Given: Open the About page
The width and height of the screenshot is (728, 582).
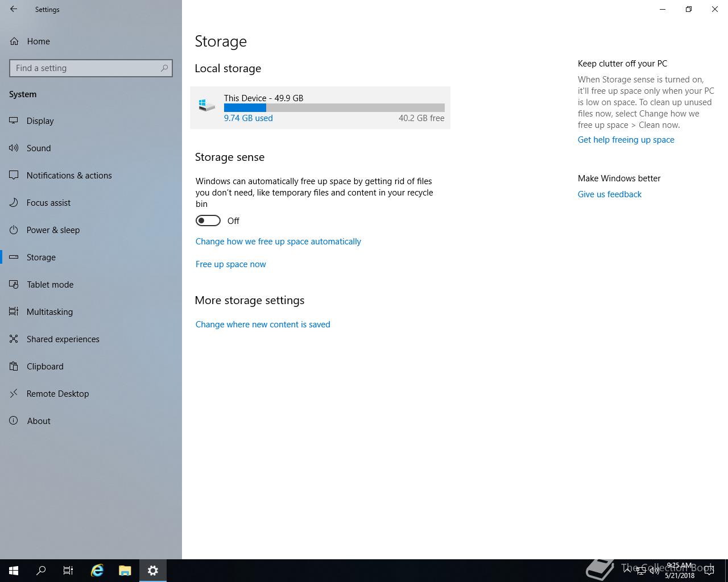Looking at the screenshot, I should click(91, 421).
